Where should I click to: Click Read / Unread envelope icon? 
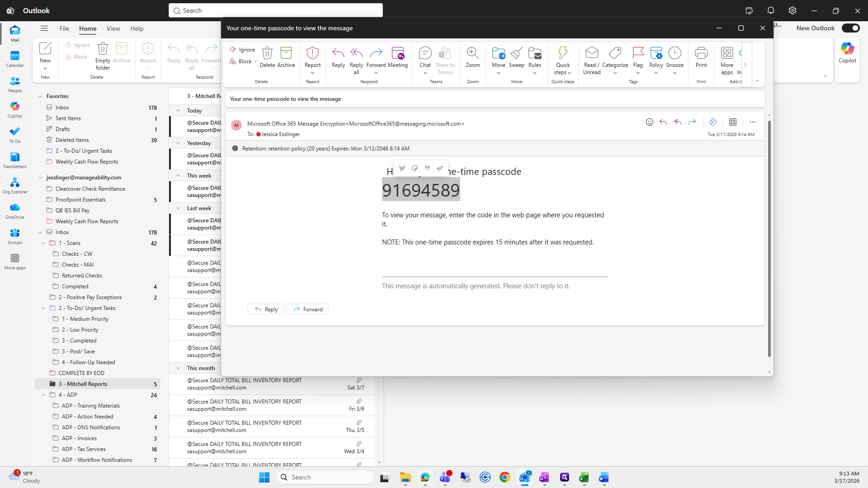pos(591,53)
